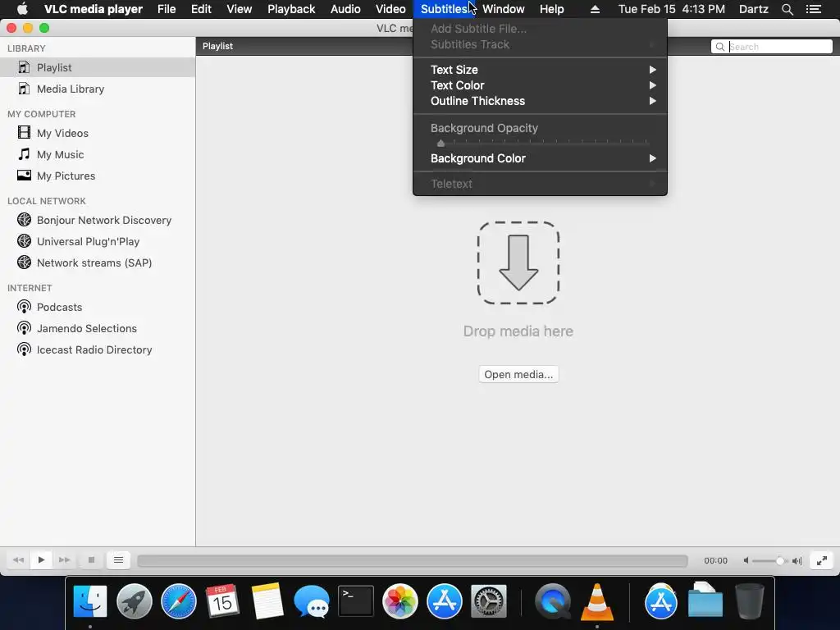The height and width of the screenshot is (630, 840).
Task: Click the Playlist column header
Action: point(217,46)
